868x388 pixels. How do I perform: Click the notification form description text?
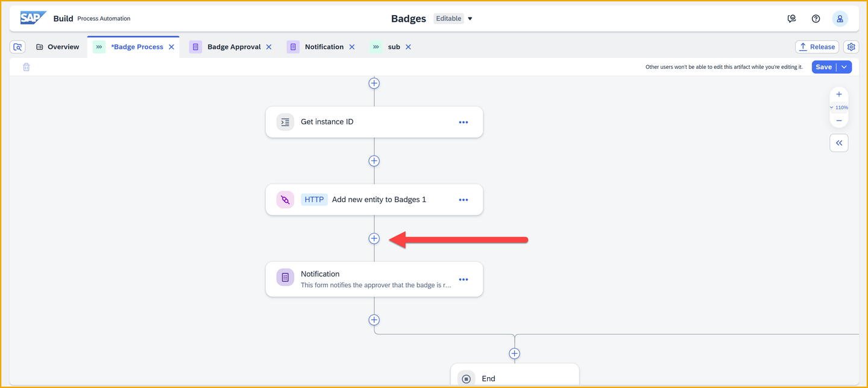coord(376,285)
